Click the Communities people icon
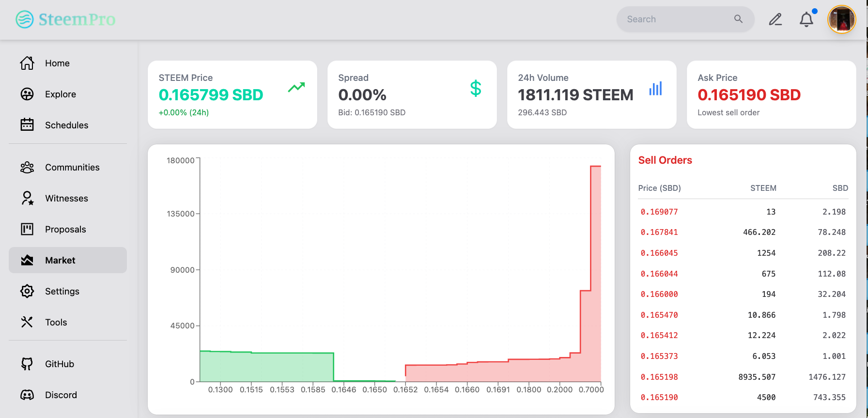 [27, 167]
